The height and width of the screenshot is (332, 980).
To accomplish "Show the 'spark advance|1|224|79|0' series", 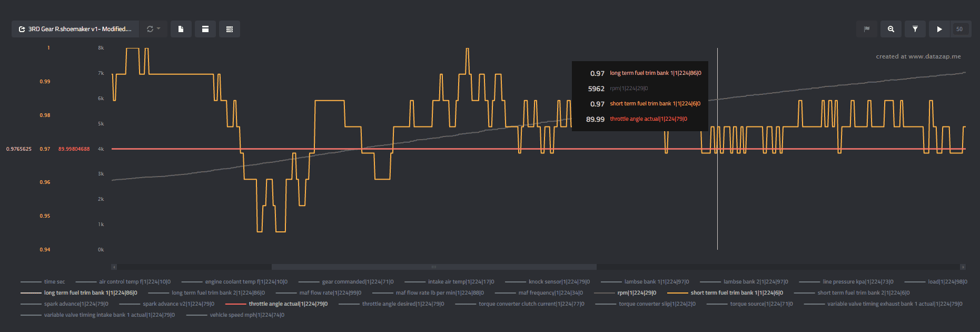I will (64, 304).
